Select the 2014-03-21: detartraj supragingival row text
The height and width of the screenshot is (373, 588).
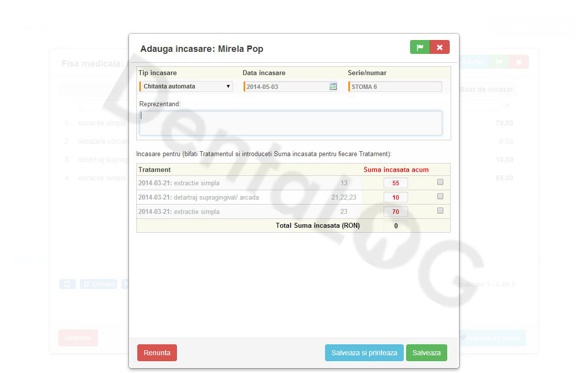[198, 197]
